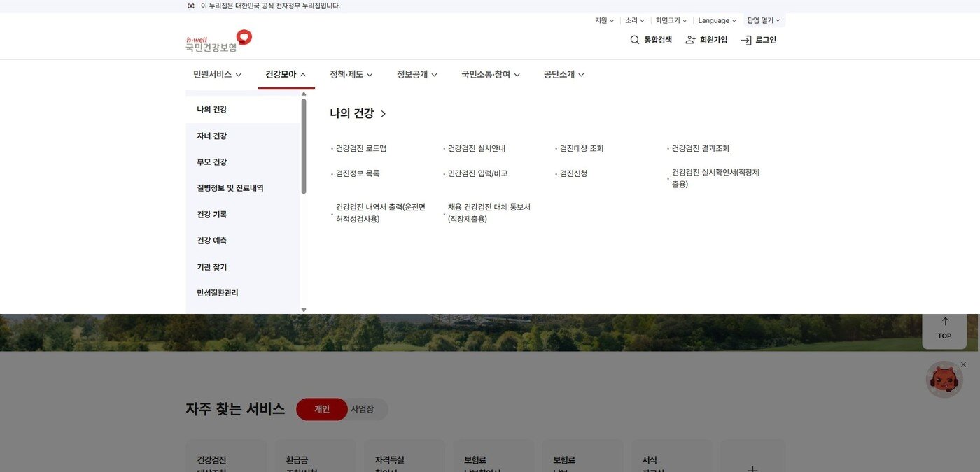
Task: Select 건강 기록 in side menu
Action: pos(243,215)
